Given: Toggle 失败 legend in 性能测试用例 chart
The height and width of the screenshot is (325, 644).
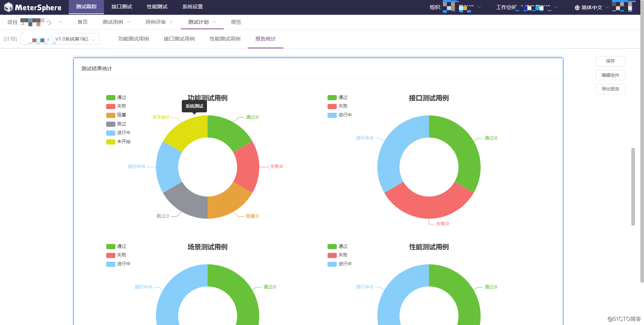Looking at the screenshot, I should point(337,255).
